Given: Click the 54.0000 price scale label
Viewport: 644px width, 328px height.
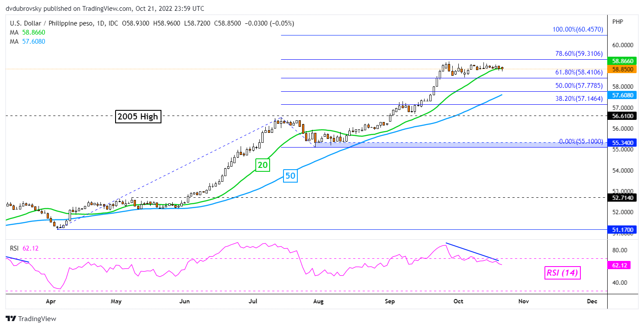Looking at the screenshot, I should 622,170.
